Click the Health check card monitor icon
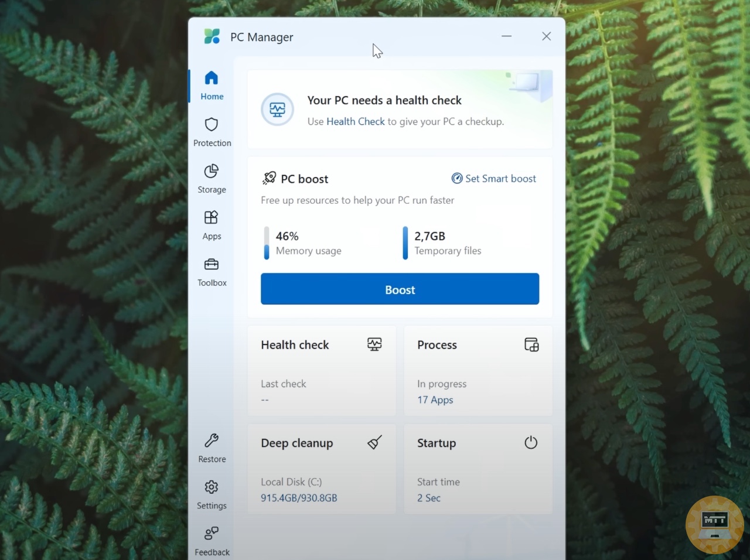 tap(374, 344)
